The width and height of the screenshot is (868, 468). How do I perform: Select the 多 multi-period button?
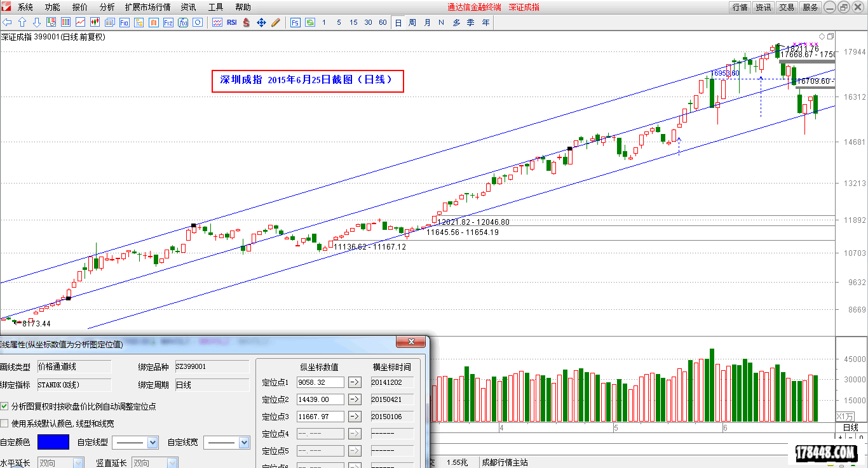456,22
